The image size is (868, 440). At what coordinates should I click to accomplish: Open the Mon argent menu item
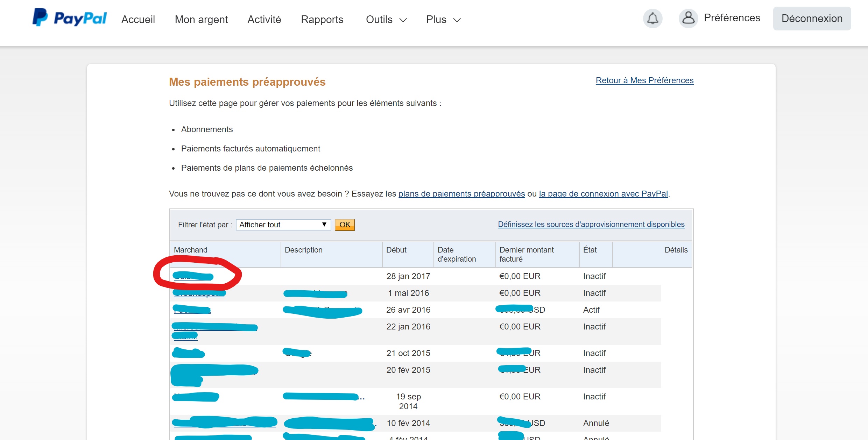[x=201, y=20]
